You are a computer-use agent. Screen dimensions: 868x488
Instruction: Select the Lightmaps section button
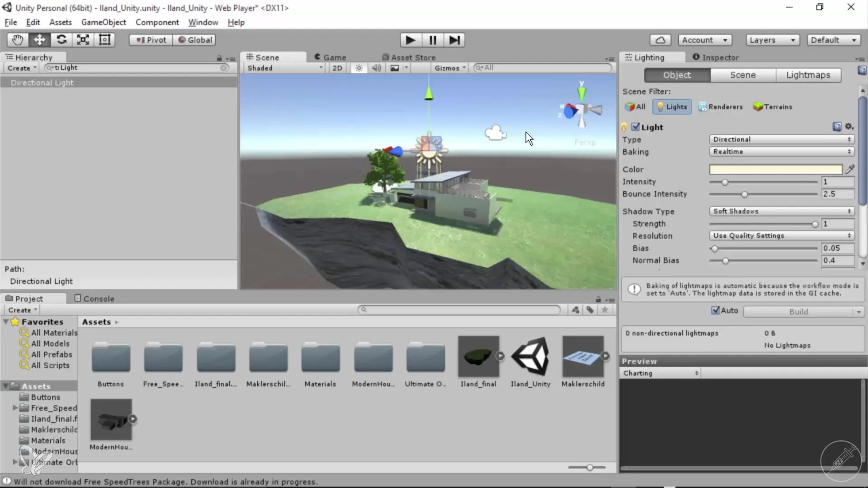pyautogui.click(x=808, y=75)
